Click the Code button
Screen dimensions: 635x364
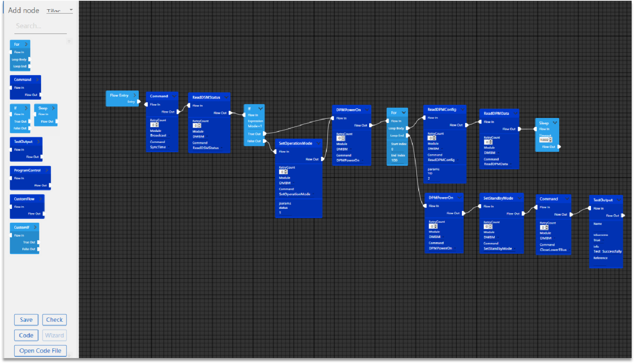point(26,335)
